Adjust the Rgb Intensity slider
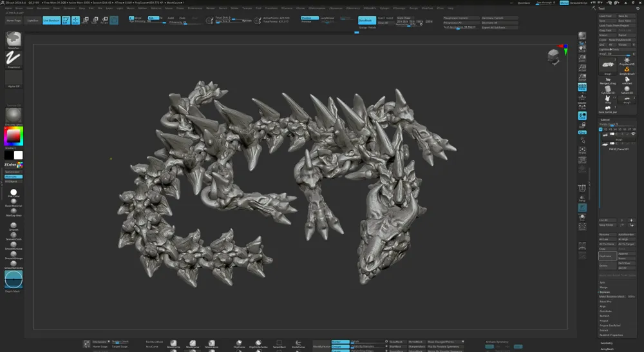 pyautogui.click(x=147, y=21)
